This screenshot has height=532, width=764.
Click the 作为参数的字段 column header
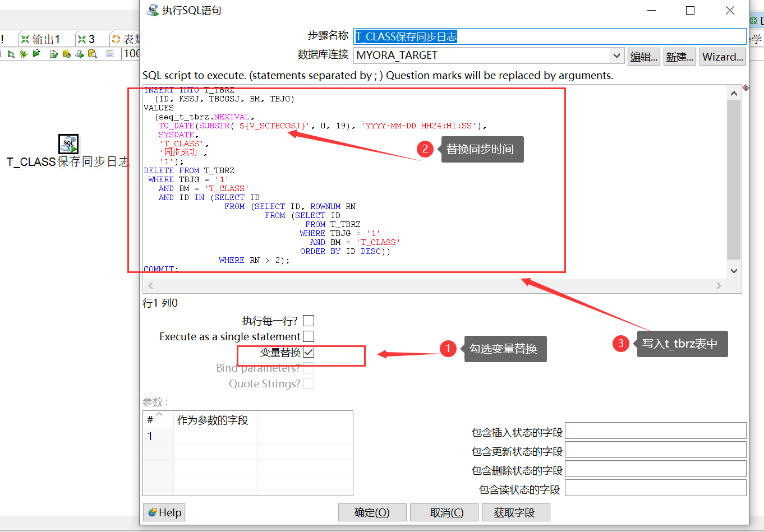(215, 420)
